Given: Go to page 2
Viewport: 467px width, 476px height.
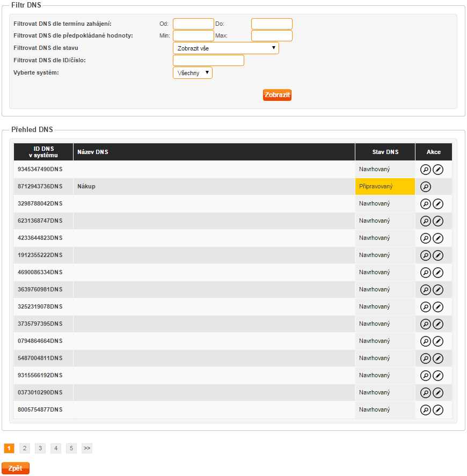Looking at the screenshot, I should (x=25, y=448).
